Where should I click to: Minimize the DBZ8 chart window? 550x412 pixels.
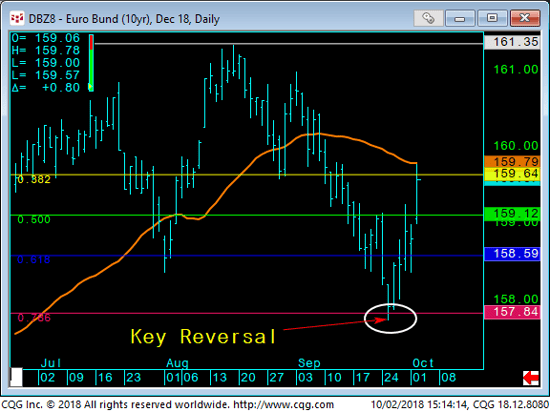point(460,18)
